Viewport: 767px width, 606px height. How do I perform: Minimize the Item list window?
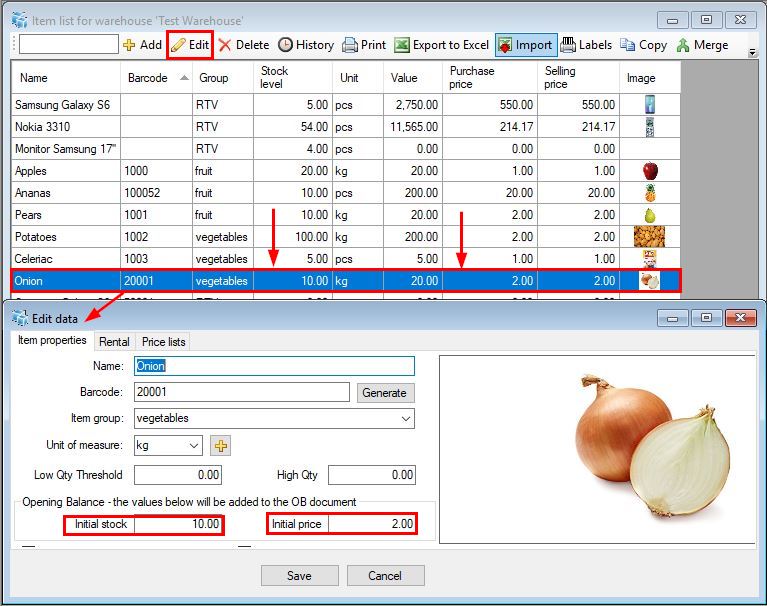pos(673,20)
